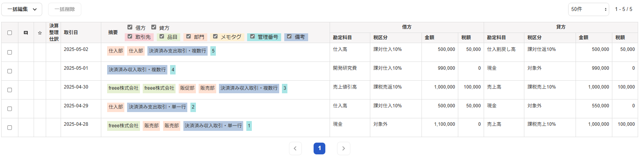Click the 550,000 credit amount

pos(600,106)
